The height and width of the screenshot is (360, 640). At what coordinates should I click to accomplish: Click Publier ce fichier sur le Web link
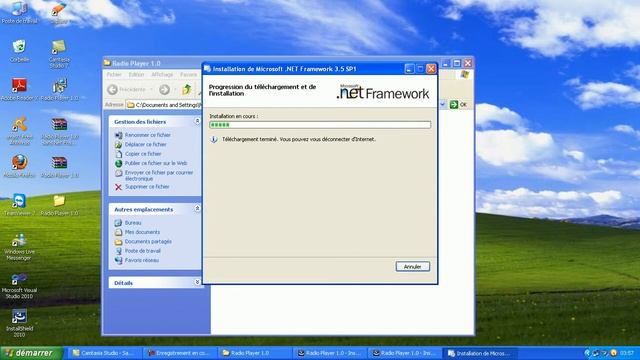point(156,163)
